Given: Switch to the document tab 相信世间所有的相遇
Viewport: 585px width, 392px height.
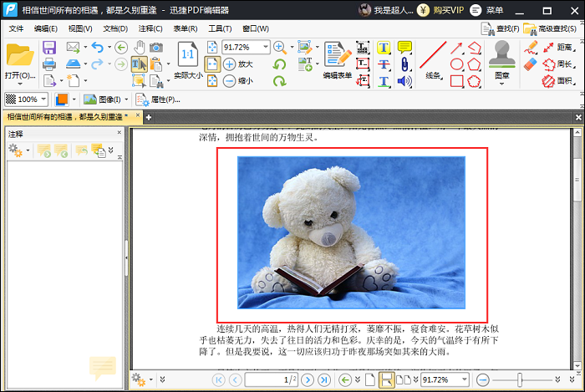Looking at the screenshot, I should [x=67, y=117].
